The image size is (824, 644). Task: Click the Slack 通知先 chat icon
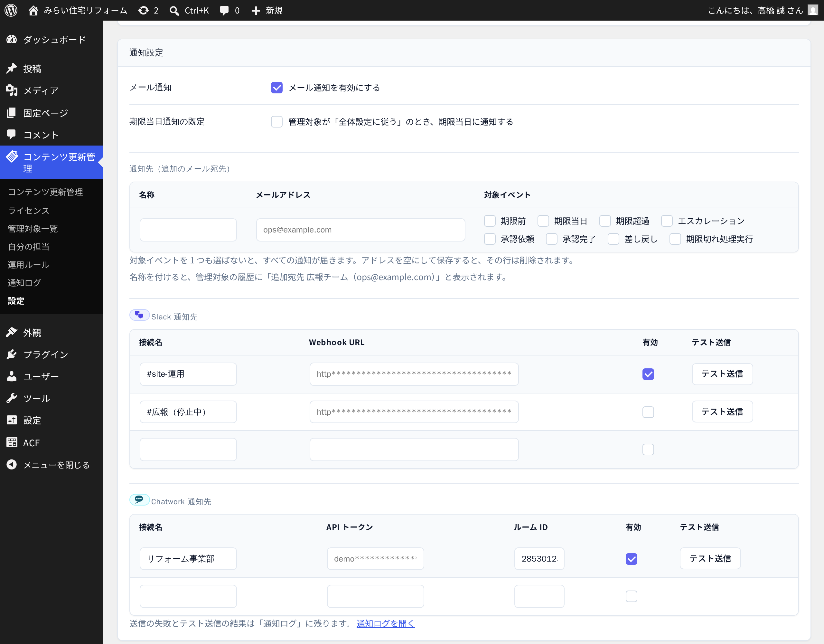click(139, 315)
